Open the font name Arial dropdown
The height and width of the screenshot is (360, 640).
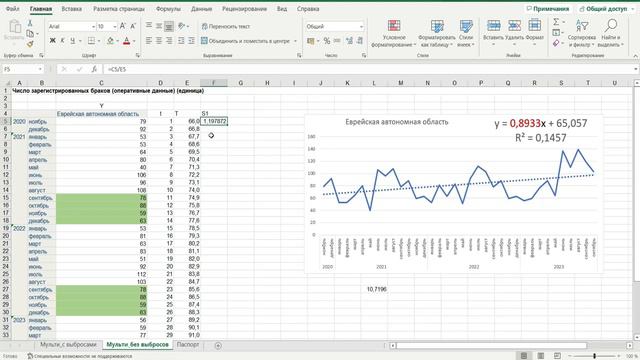pos(93,27)
